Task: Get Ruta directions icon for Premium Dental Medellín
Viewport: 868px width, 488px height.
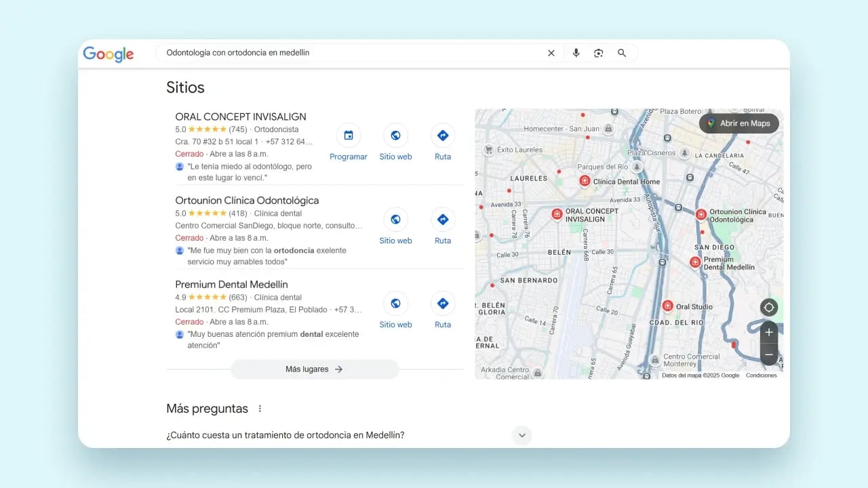Action: pos(443,304)
